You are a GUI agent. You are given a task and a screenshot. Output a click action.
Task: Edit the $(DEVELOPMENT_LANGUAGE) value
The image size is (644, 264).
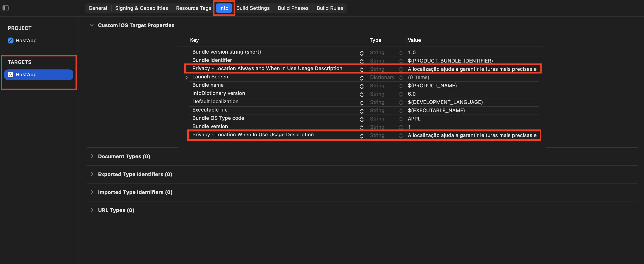[x=445, y=102]
